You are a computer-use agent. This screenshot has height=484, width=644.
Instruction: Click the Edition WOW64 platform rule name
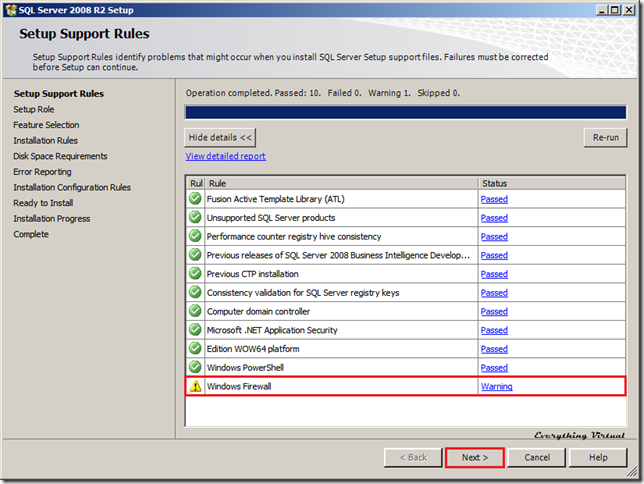[x=253, y=349]
